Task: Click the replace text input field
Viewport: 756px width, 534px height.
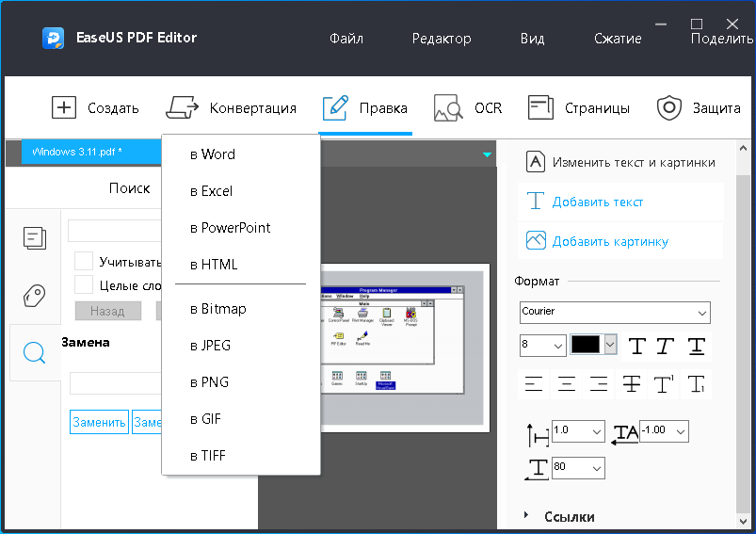Action: point(116,383)
